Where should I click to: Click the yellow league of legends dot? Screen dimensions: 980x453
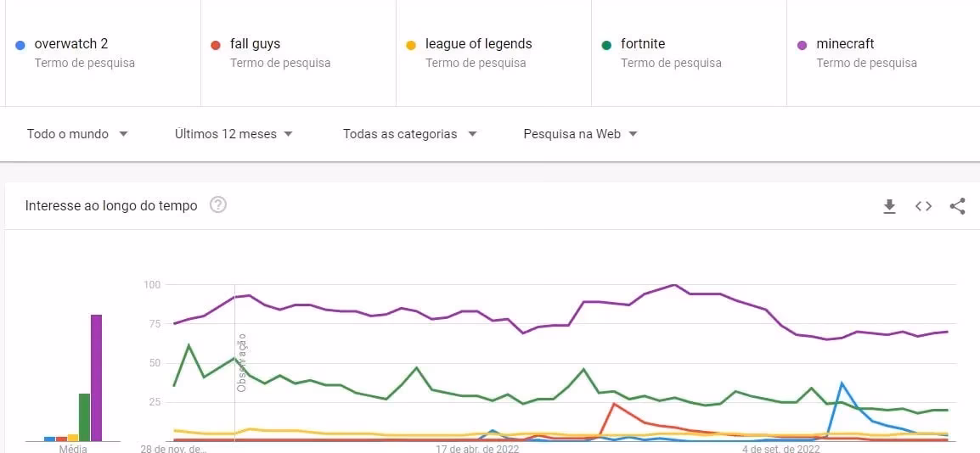point(411,44)
